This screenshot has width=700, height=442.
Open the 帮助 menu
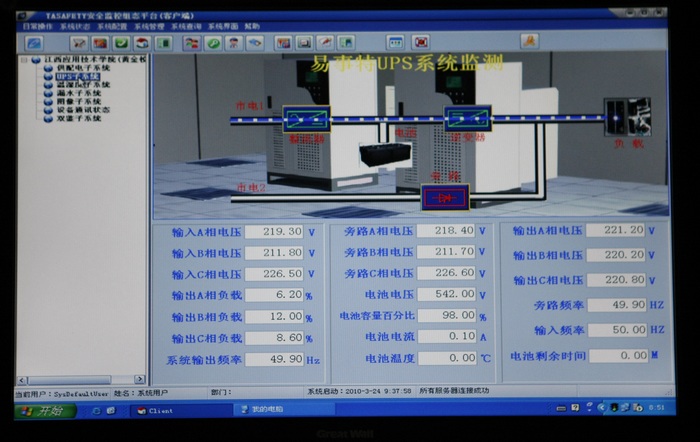point(252,27)
